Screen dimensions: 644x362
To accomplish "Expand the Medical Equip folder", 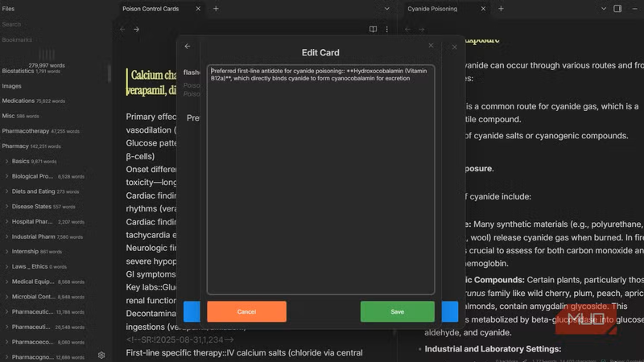I will click(x=32, y=282).
